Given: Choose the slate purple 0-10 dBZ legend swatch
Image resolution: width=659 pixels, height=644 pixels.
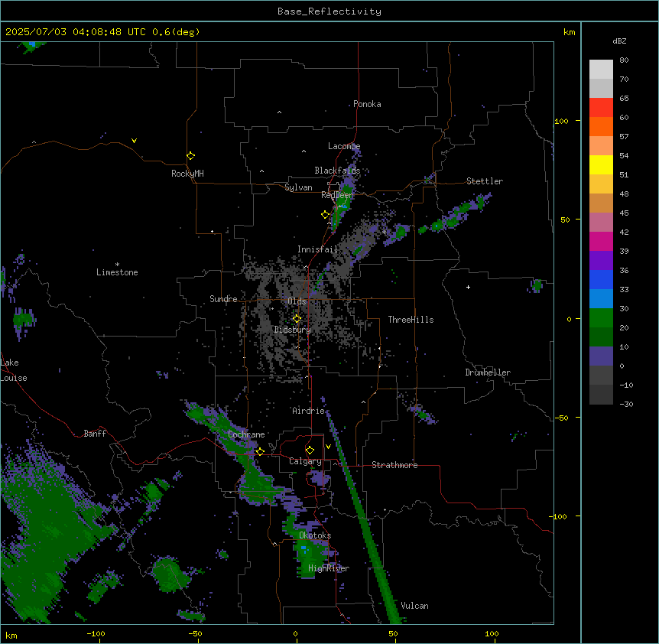Looking at the screenshot, I should 601,356.
